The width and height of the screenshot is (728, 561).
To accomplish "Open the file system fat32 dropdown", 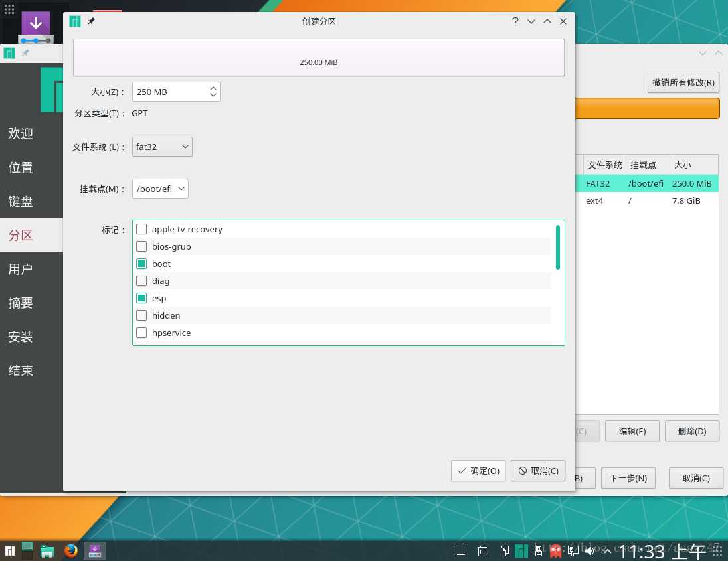I will (162, 147).
